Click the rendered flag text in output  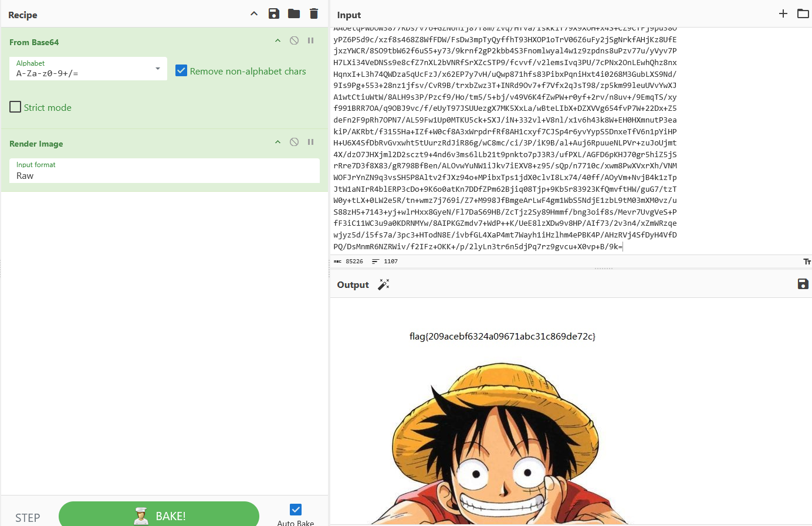[502, 336]
